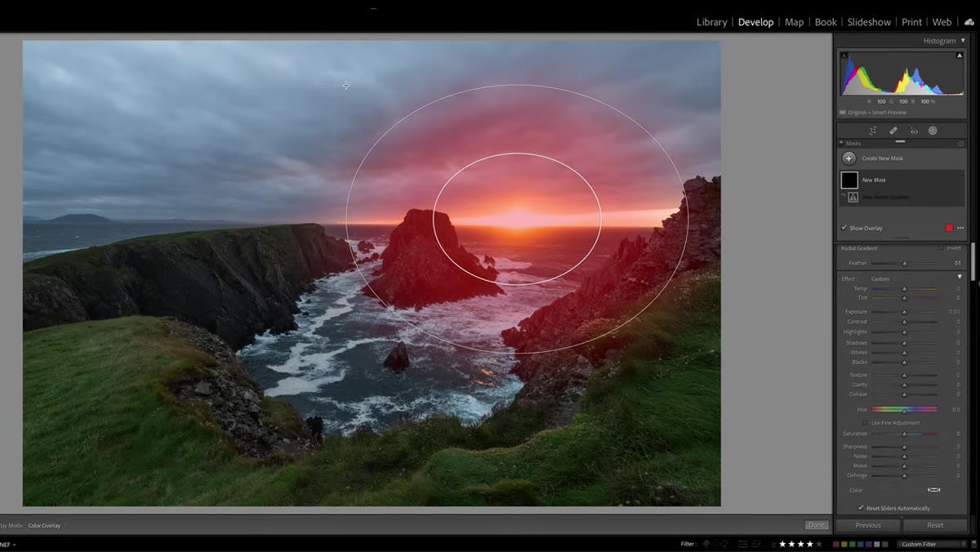The width and height of the screenshot is (980, 552).
Task: Click the cloud sync icon
Action: pos(969,22)
